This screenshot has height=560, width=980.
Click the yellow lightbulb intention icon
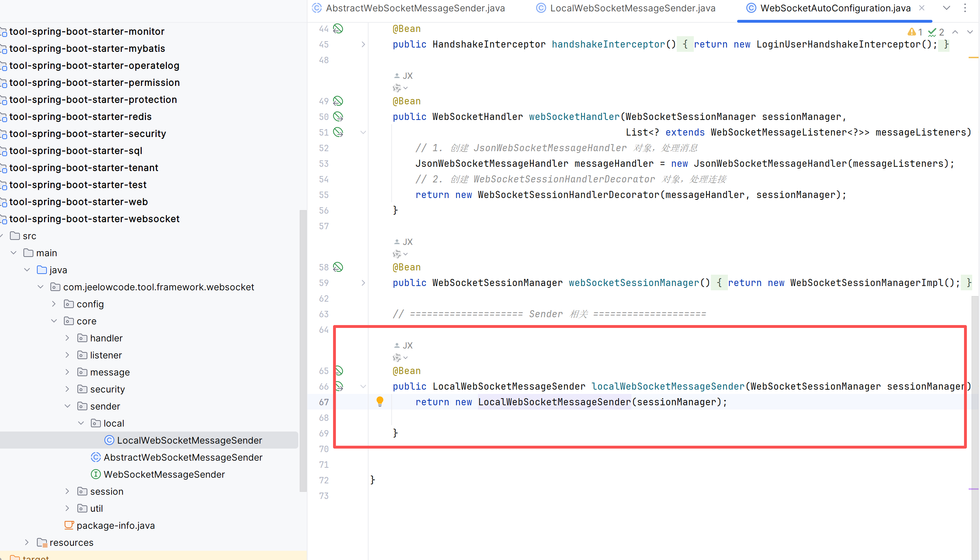380,401
